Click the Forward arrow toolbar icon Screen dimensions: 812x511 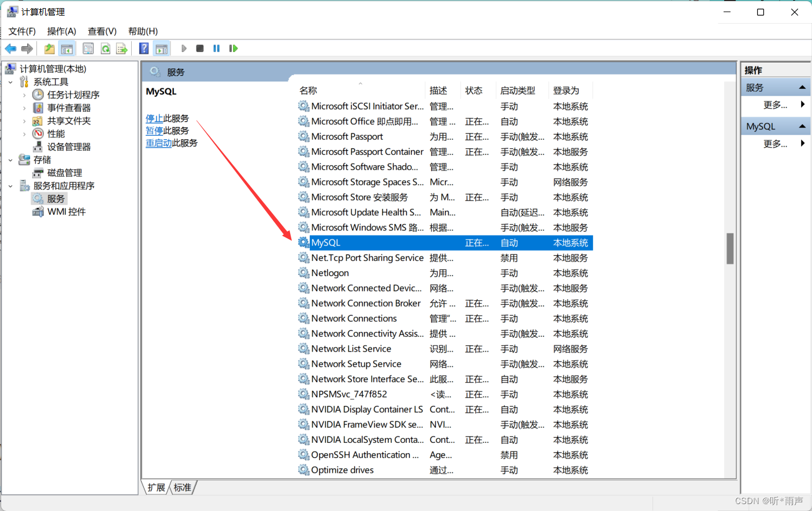click(x=27, y=49)
